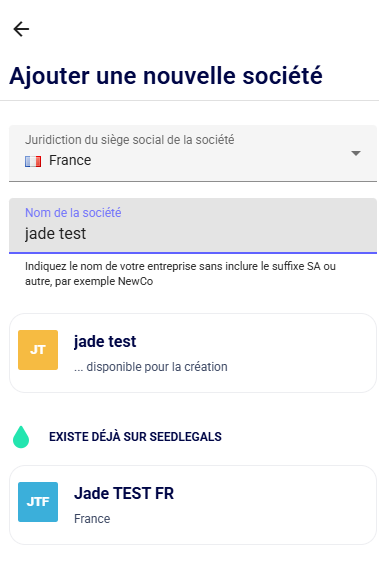379x570 pixels.
Task: Click the green SeedLegals droplet icon
Action: coord(21,437)
